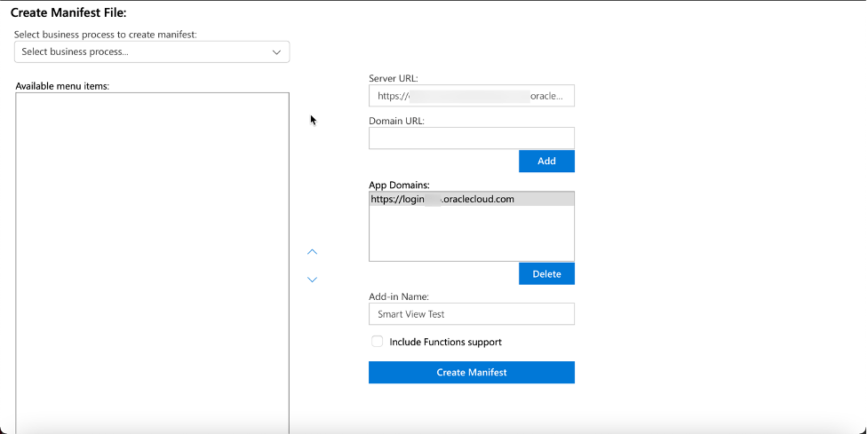Image resolution: width=868 pixels, height=434 pixels.
Task: Click empty area of App Domains list
Action: 471,235
